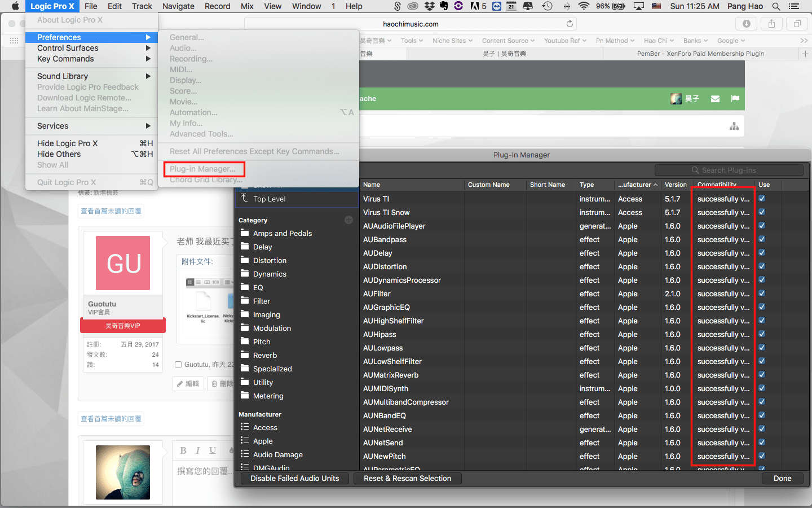Click the haochimusic.com address bar
This screenshot has height=508, width=812.
point(411,24)
